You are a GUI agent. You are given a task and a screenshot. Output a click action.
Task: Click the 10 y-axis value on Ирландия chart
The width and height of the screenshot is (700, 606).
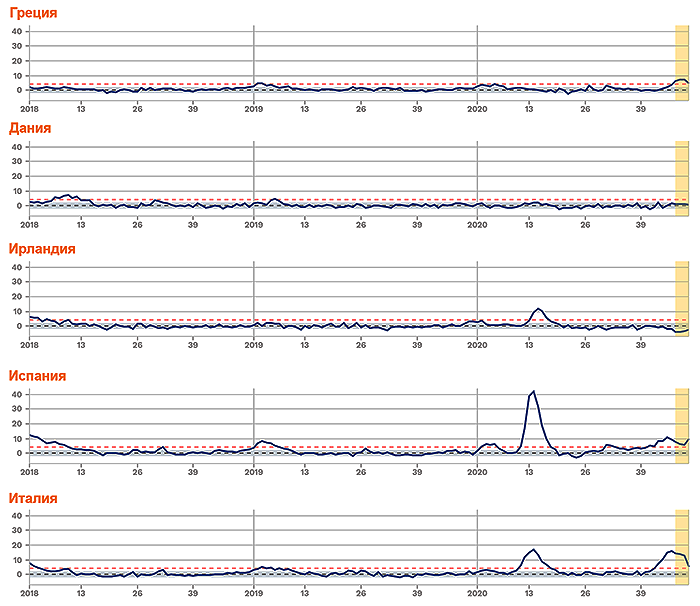click(x=17, y=312)
